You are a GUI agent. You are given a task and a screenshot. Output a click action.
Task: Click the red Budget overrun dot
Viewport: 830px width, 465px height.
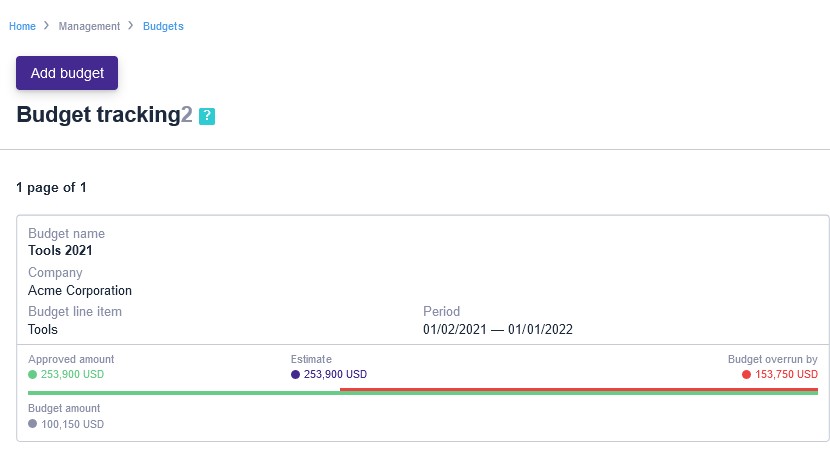click(746, 374)
